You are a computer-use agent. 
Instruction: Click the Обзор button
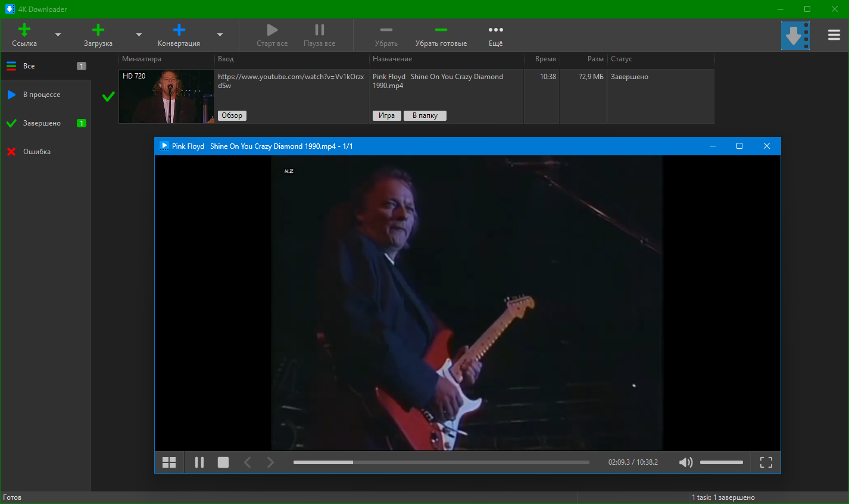click(x=232, y=115)
